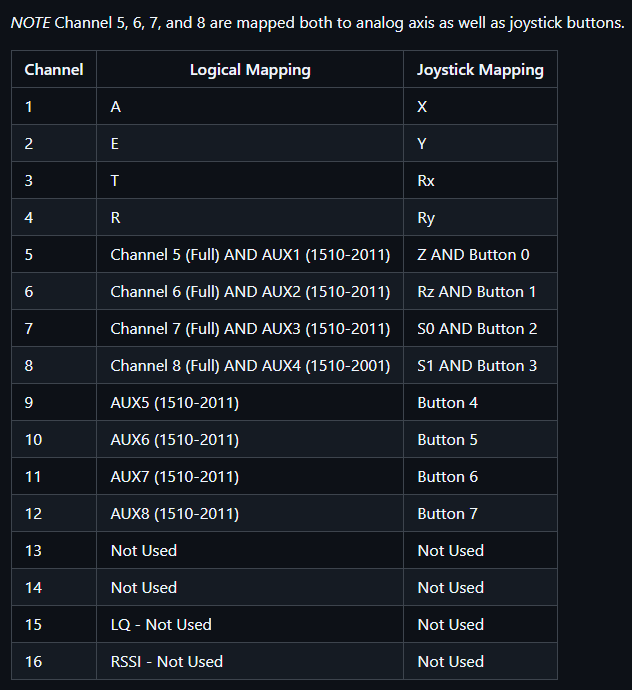Select 'Channel 5 (Full) AND AUX1' cell
The height and width of the screenshot is (690, 632).
pyautogui.click(x=250, y=255)
